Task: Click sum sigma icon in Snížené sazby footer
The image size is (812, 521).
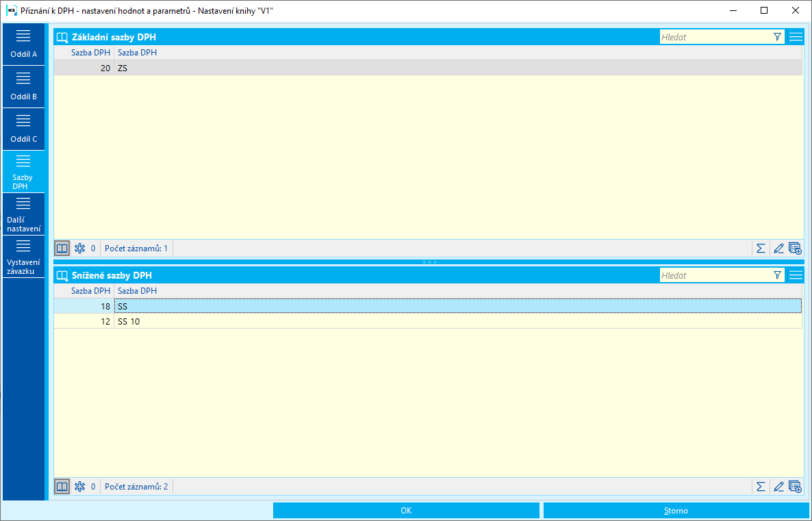Action: coord(761,487)
